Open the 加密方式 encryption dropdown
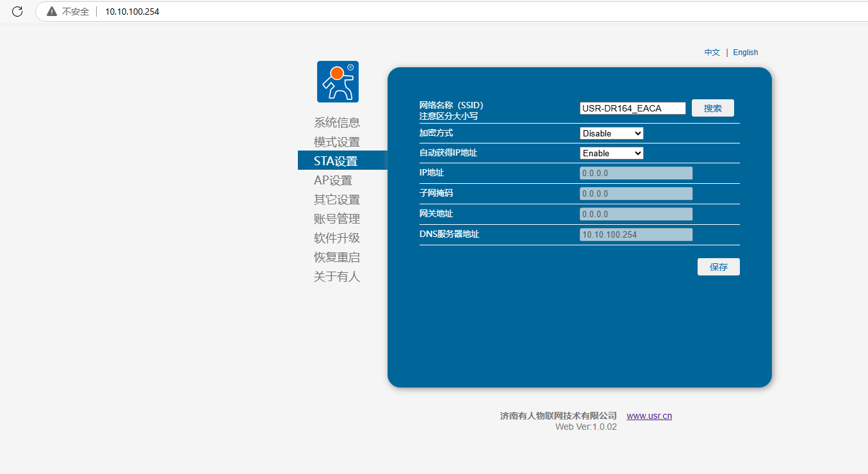The width and height of the screenshot is (868, 474). (x=611, y=133)
